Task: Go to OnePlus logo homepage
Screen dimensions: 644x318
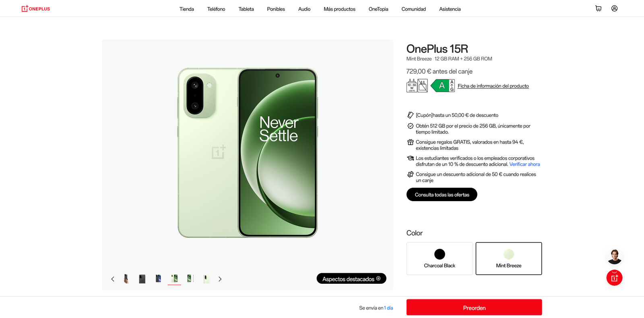Action: [x=36, y=8]
